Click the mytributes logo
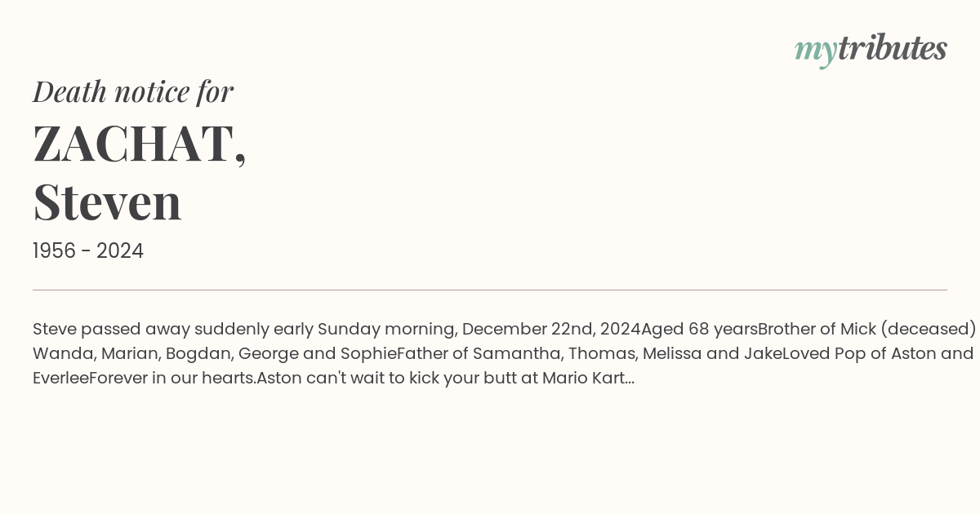This screenshot has height=514, width=980. point(871,49)
